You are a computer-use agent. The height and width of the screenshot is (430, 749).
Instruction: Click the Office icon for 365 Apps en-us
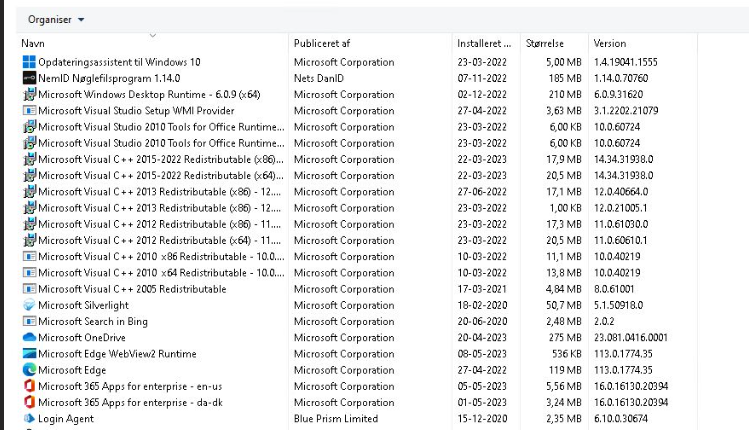pos(29,386)
